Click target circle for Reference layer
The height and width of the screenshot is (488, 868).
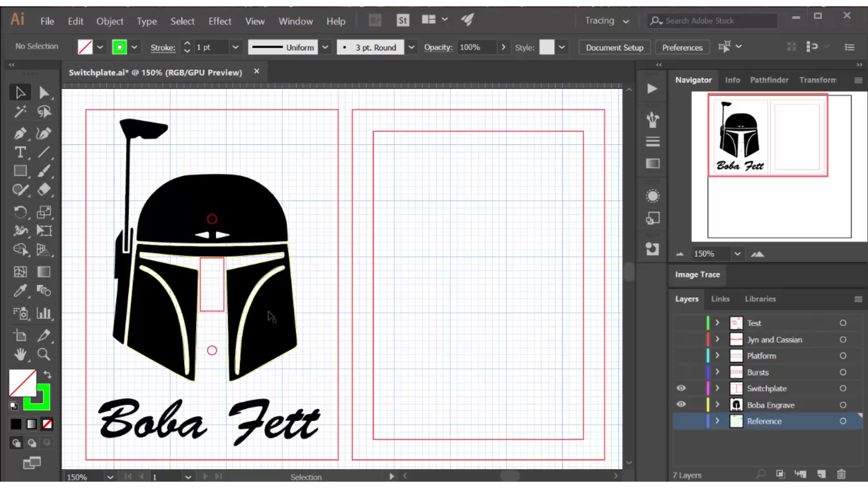(x=843, y=421)
